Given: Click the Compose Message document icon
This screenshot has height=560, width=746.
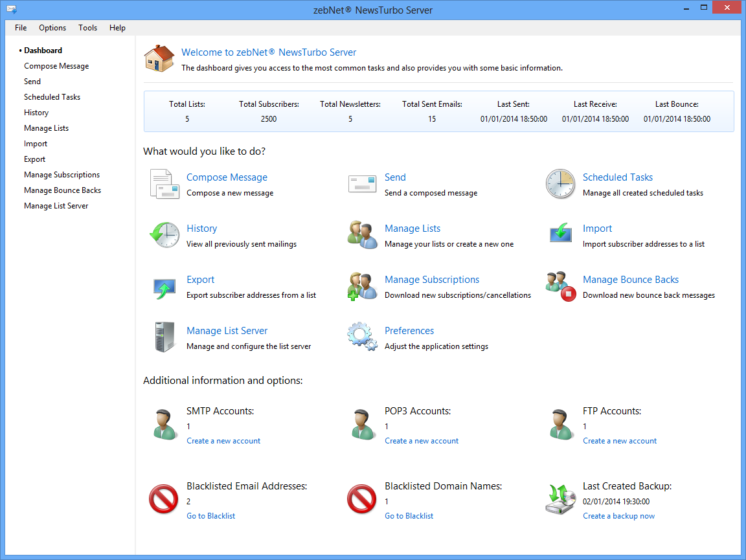Looking at the screenshot, I should (164, 184).
